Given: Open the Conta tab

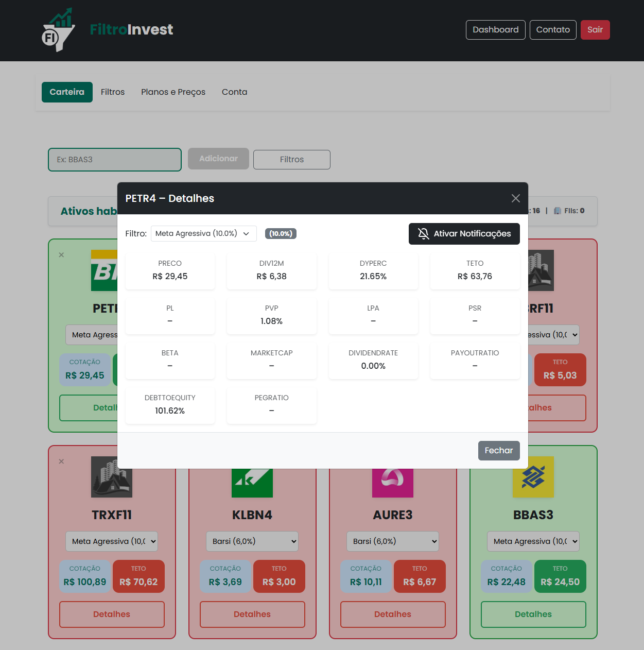Looking at the screenshot, I should coord(234,92).
